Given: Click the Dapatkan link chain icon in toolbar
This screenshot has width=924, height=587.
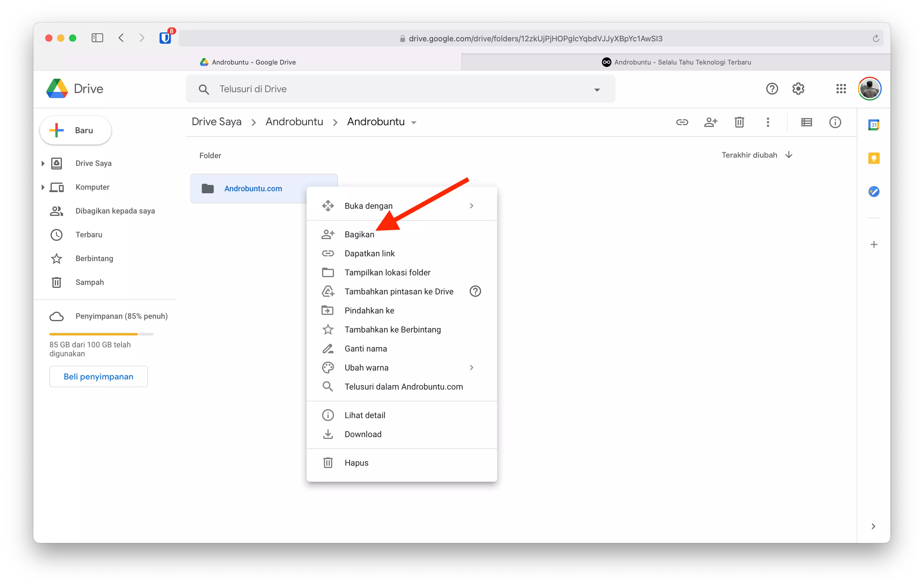Looking at the screenshot, I should 682,122.
